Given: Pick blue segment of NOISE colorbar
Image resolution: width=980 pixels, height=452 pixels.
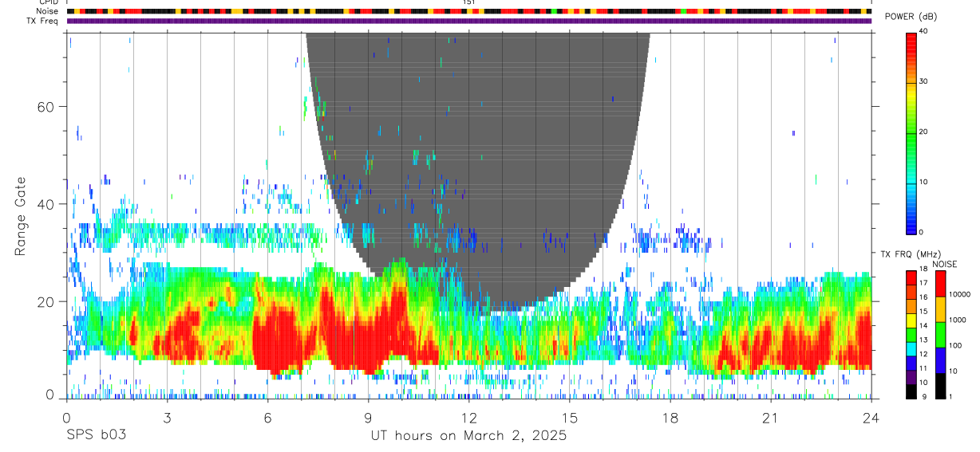Looking at the screenshot, I should pos(941,360).
